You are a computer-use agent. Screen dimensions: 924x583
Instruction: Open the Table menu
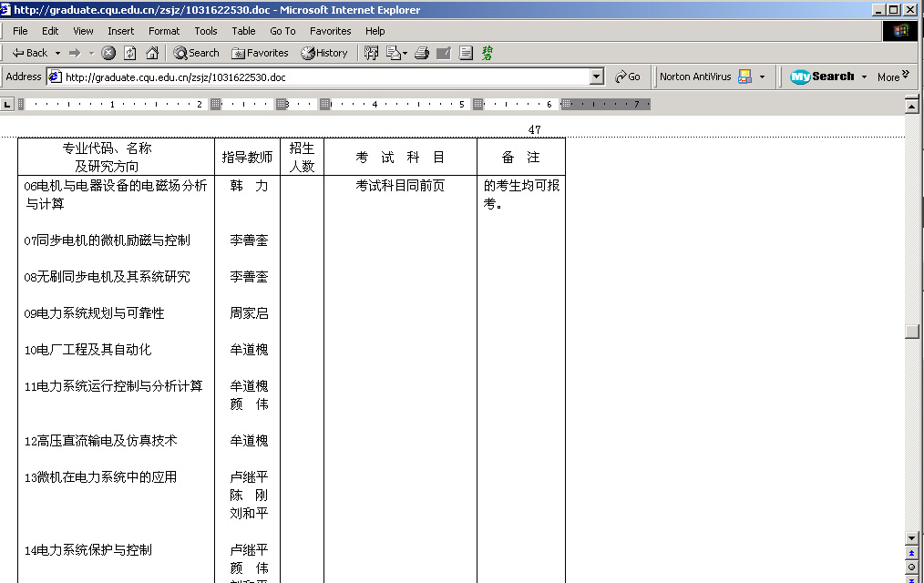pos(243,31)
